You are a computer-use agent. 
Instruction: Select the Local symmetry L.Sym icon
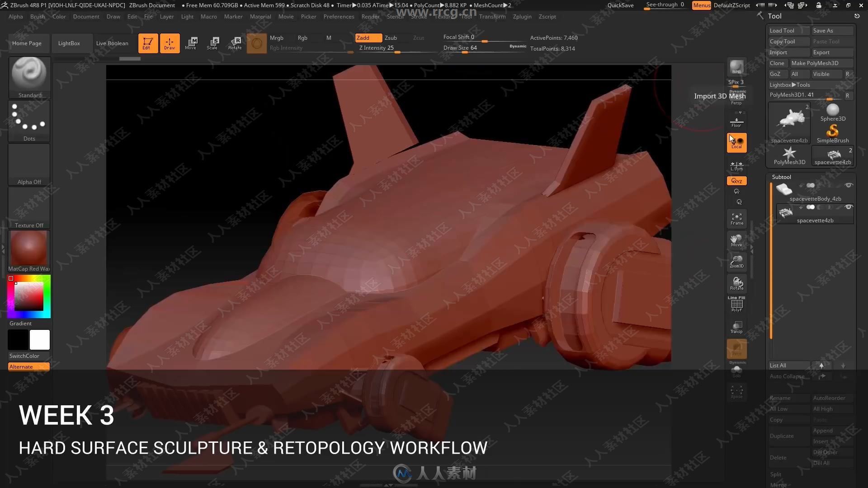pyautogui.click(x=736, y=165)
